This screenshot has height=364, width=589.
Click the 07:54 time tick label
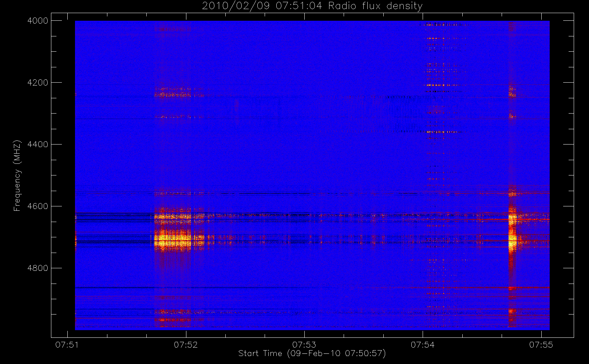point(423,345)
